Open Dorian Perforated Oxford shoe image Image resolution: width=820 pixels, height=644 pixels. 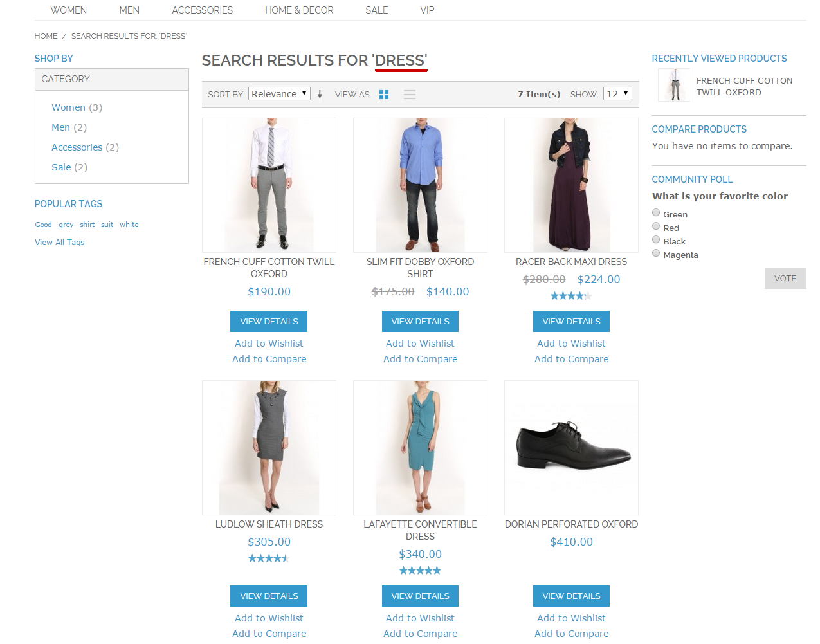tap(571, 448)
